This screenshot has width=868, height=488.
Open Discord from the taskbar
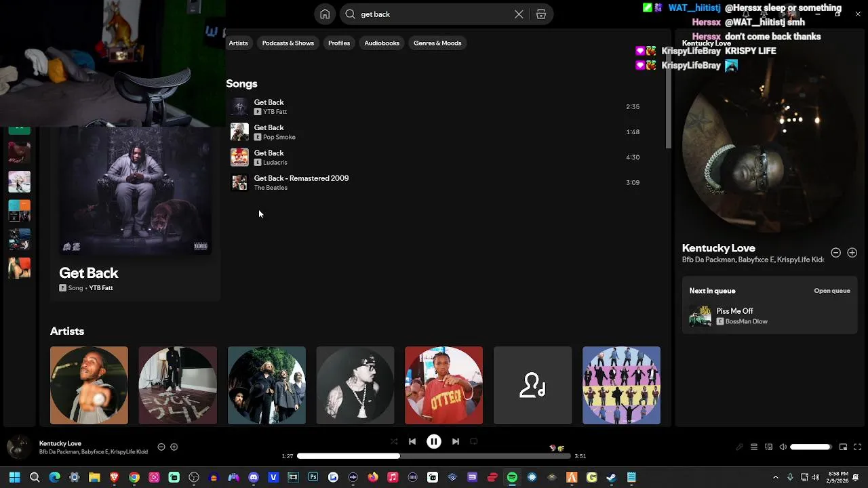coord(254,477)
